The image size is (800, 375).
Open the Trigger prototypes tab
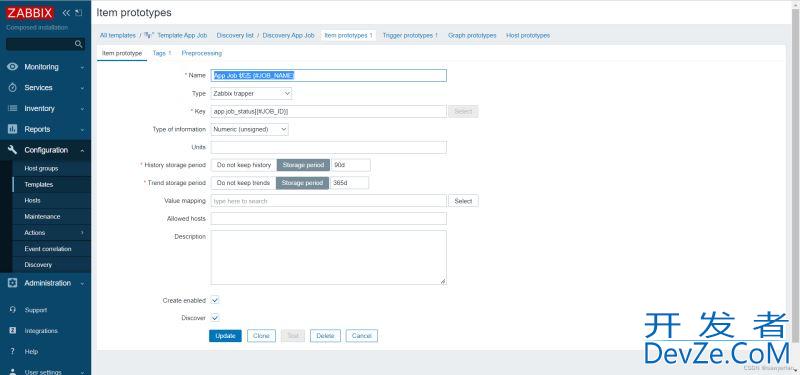click(410, 35)
